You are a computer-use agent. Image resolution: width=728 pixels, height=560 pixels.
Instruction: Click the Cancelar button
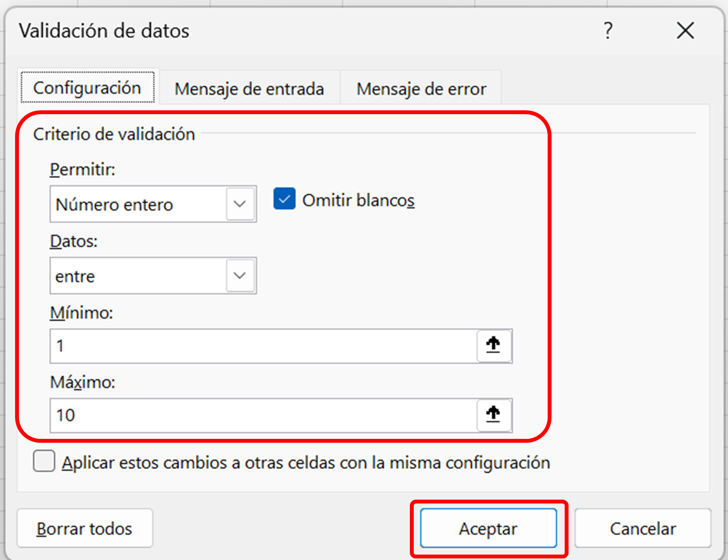tap(642, 528)
